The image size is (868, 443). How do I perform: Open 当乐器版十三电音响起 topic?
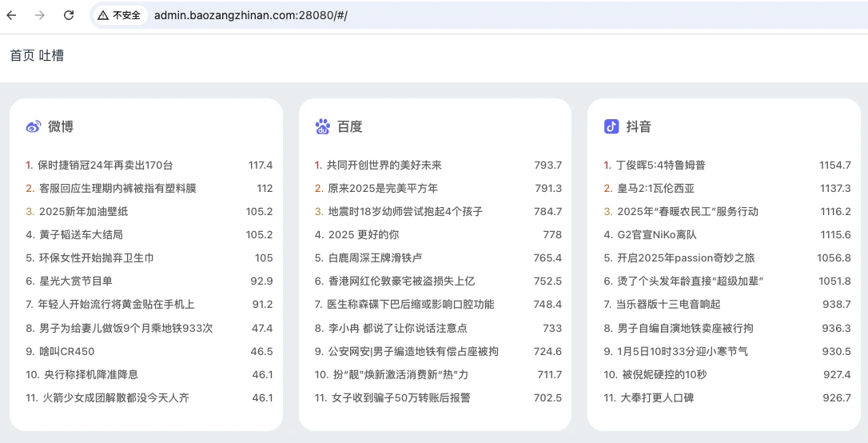668,305
